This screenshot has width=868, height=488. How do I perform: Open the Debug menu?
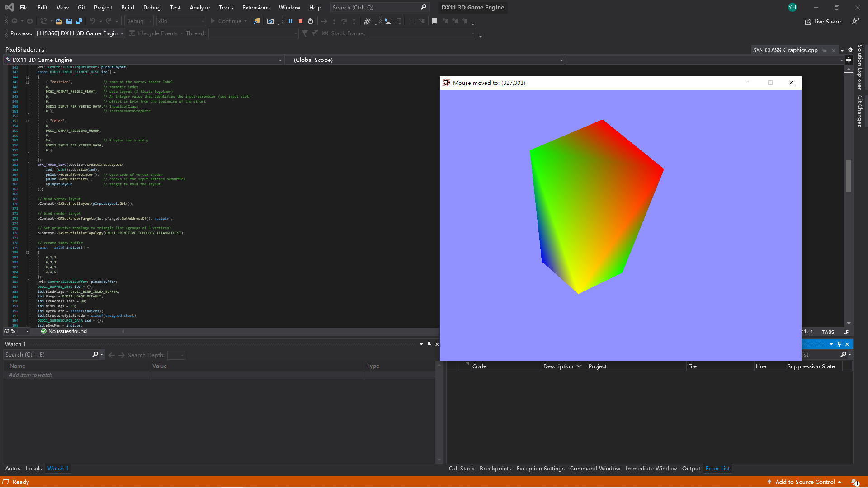[x=151, y=7]
